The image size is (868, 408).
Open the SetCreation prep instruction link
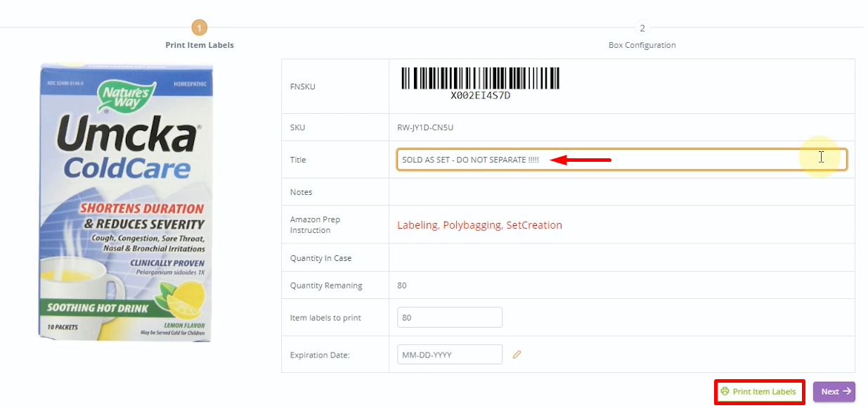click(534, 224)
